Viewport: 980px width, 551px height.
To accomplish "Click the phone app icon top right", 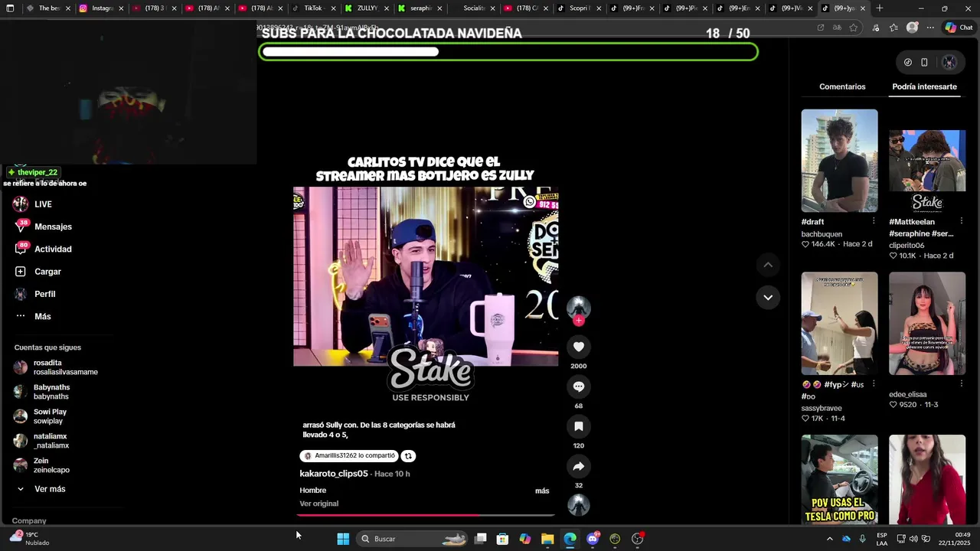I will pyautogui.click(x=924, y=62).
